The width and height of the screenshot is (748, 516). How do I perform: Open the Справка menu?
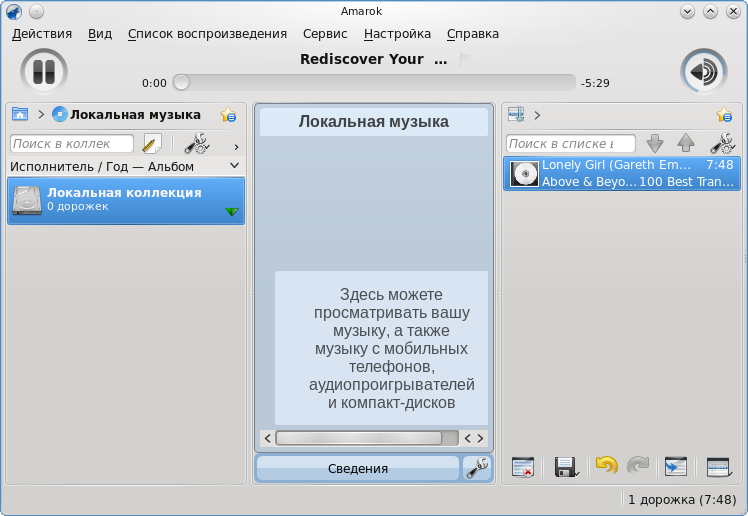473,34
